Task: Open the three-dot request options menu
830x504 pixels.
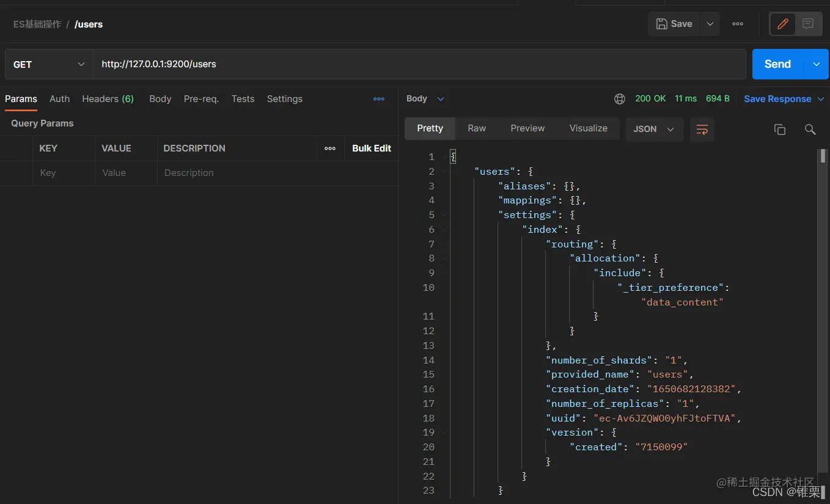Action: pos(738,24)
